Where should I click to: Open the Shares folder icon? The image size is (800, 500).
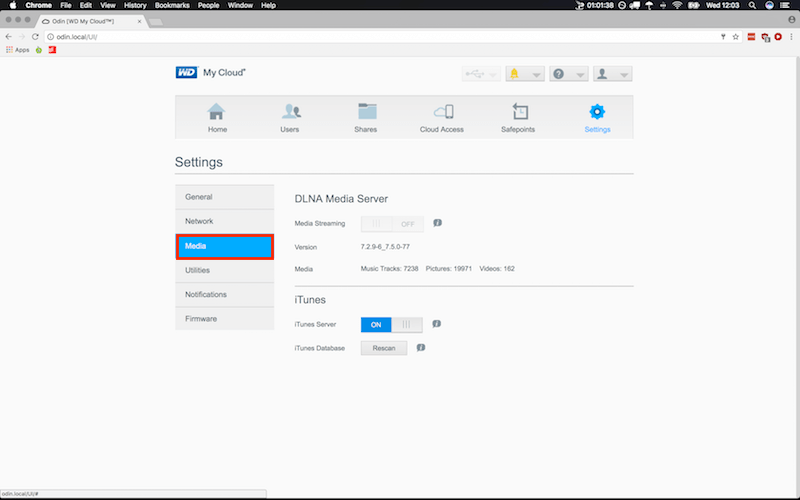(x=367, y=111)
